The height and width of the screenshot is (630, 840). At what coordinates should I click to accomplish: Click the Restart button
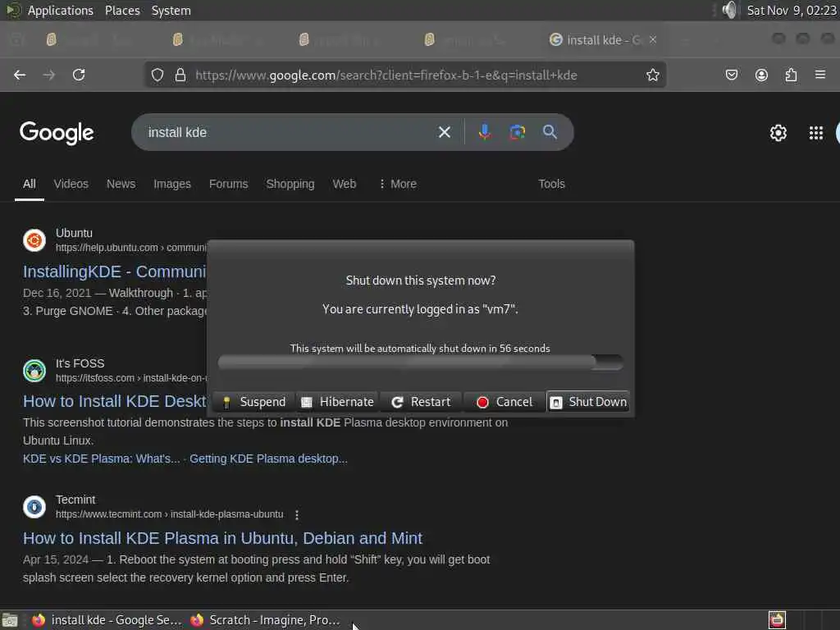tap(421, 402)
